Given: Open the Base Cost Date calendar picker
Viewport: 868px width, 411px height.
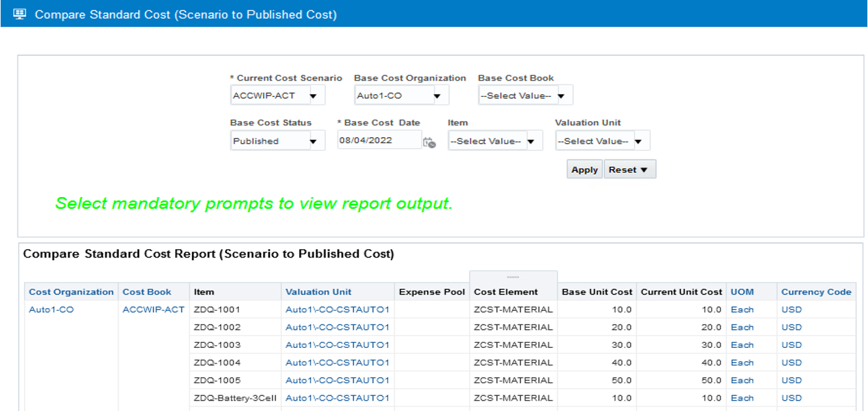Looking at the screenshot, I should pyautogui.click(x=429, y=142).
